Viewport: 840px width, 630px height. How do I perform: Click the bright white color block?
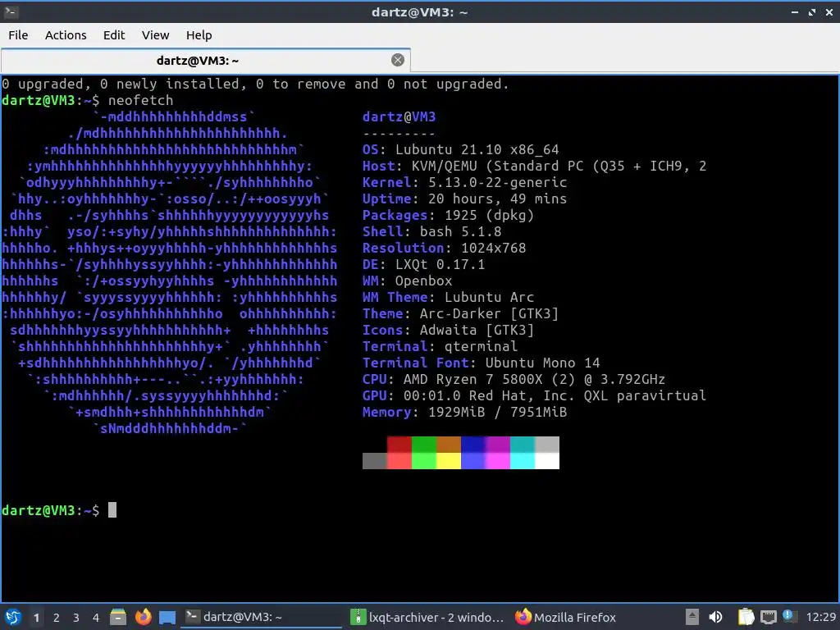(547, 461)
